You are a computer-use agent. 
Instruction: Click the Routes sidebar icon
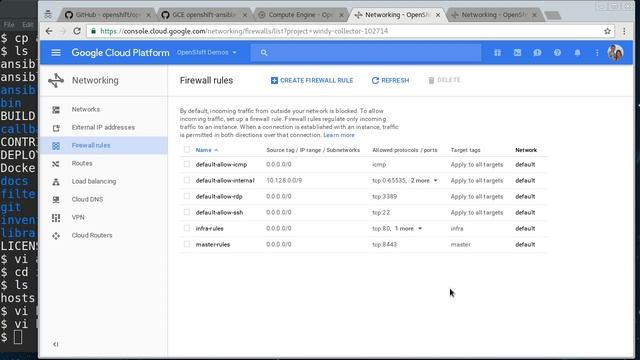pos(56,163)
